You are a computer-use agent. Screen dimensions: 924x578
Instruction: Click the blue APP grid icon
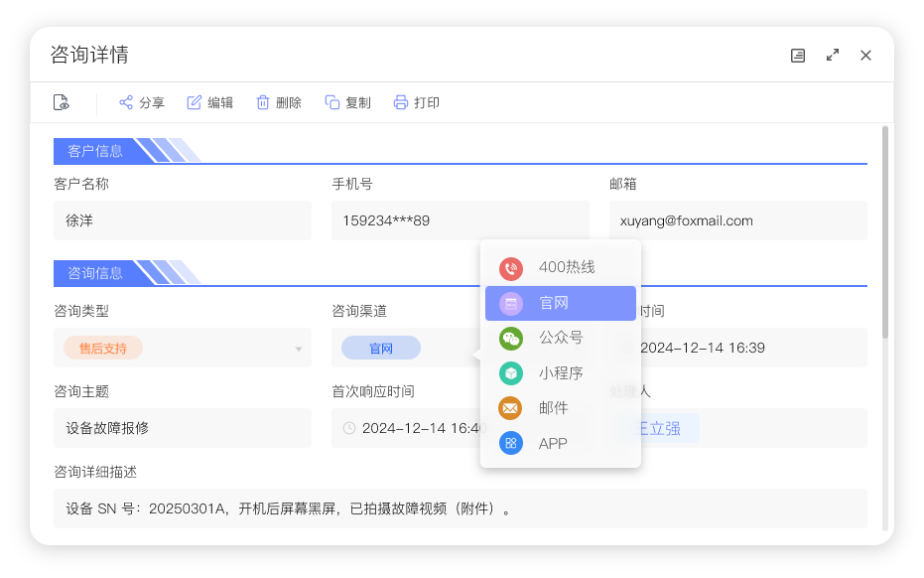pyautogui.click(x=511, y=443)
